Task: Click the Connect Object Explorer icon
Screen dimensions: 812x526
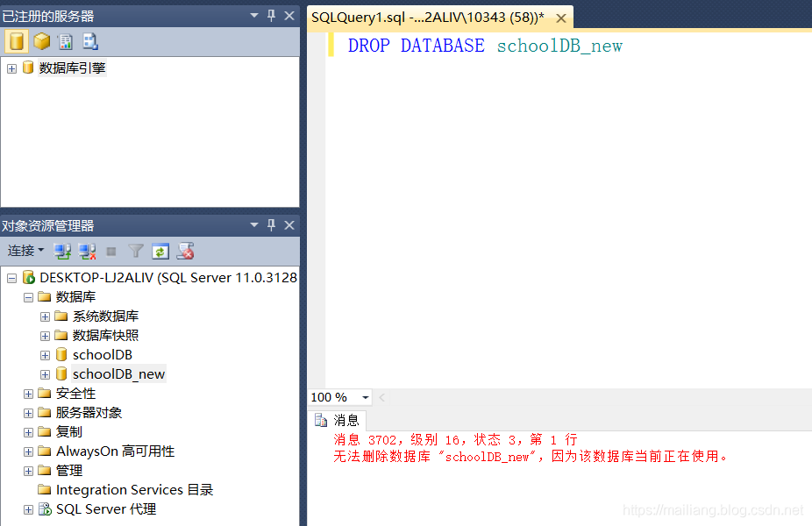Action: tap(62, 252)
